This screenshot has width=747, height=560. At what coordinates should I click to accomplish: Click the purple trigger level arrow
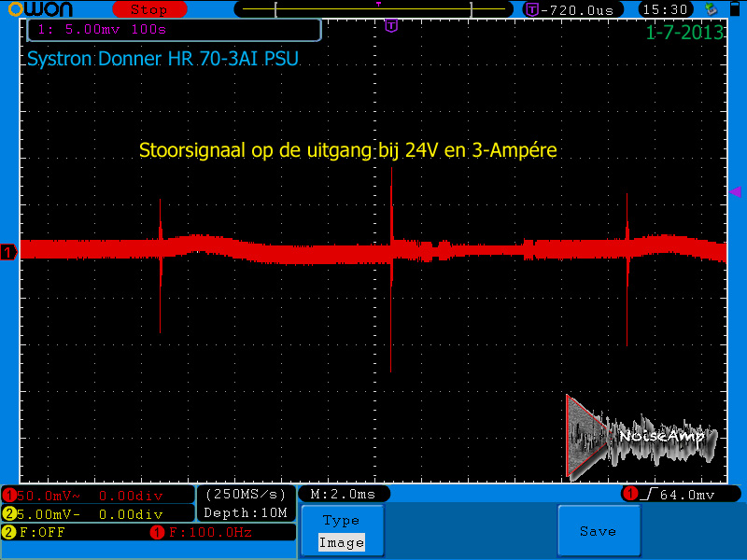pyautogui.click(x=735, y=191)
